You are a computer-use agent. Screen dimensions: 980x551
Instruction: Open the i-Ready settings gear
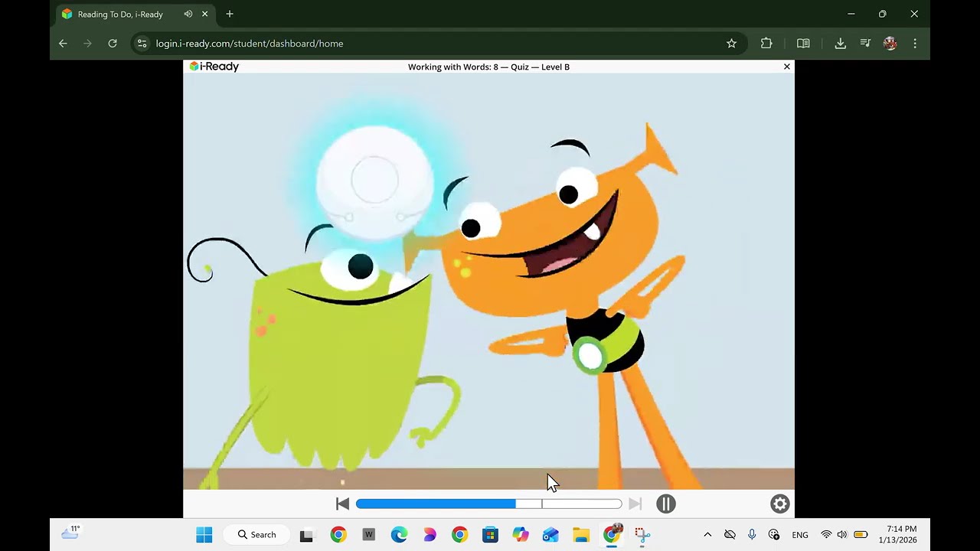coord(779,504)
